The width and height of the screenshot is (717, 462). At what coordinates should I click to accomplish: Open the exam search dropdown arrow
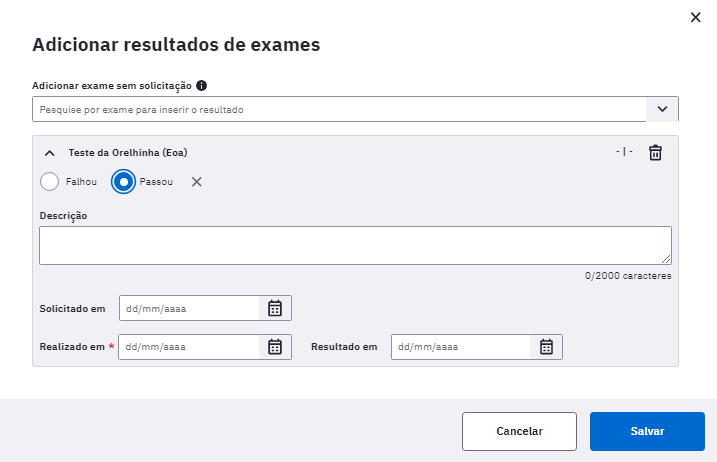click(662, 109)
